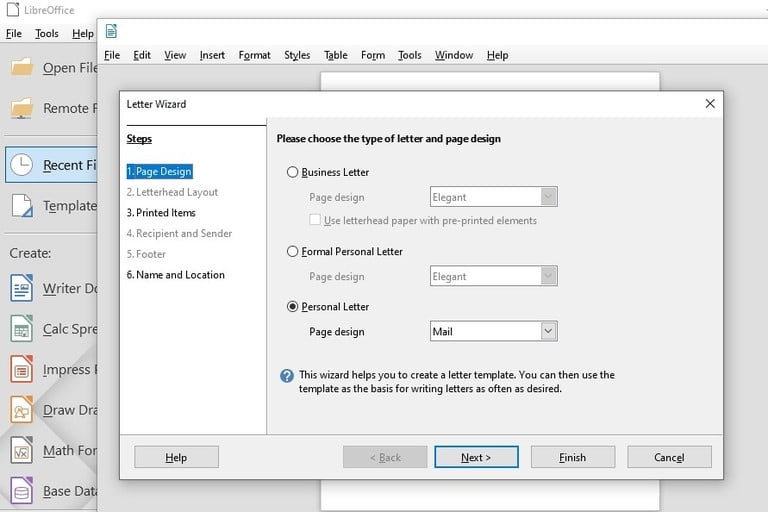The width and height of the screenshot is (768, 512).
Task: Click the Math Formula icon
Action: (x=22, y=451)
